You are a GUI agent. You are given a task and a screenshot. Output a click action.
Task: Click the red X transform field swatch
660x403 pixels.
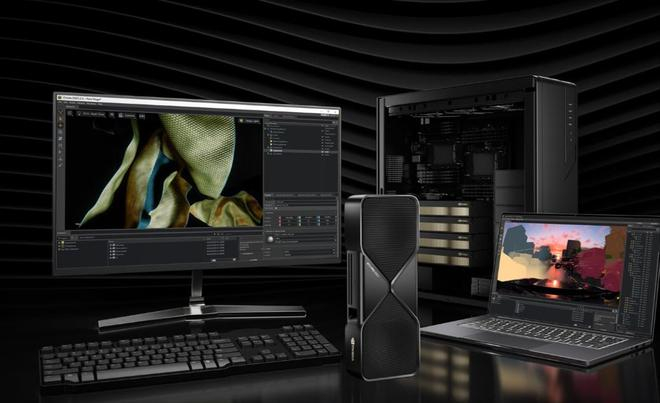pyautogui.click(x=280, y=217)
